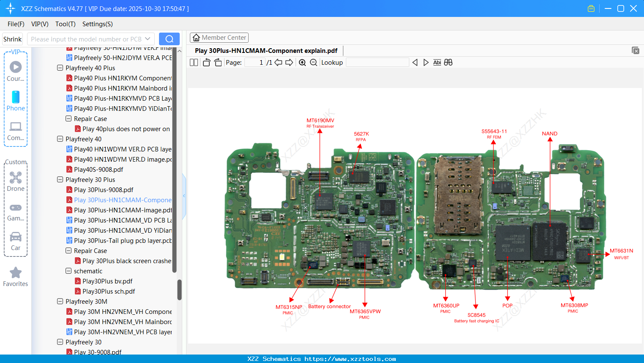Image resolution: width=644 pixels, height=363 pixels.
Task: Go to previous page arrow
Action: tap(278, 63)
